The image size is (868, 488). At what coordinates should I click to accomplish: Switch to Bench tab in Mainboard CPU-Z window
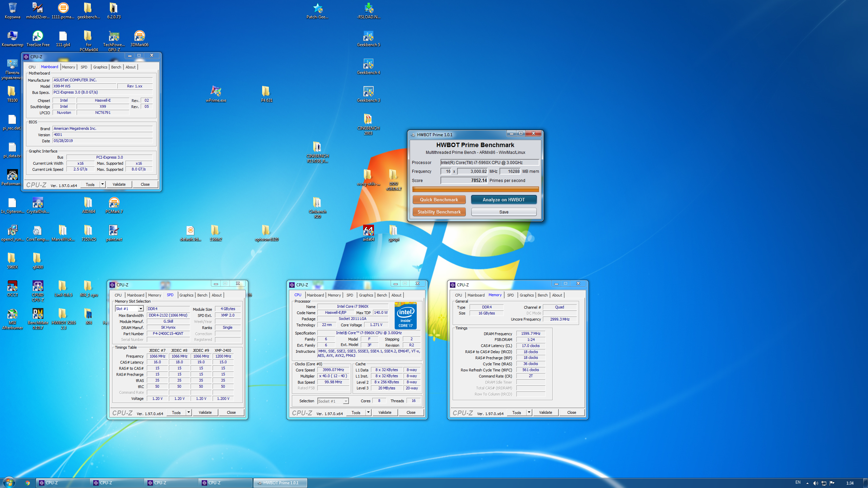116,67
